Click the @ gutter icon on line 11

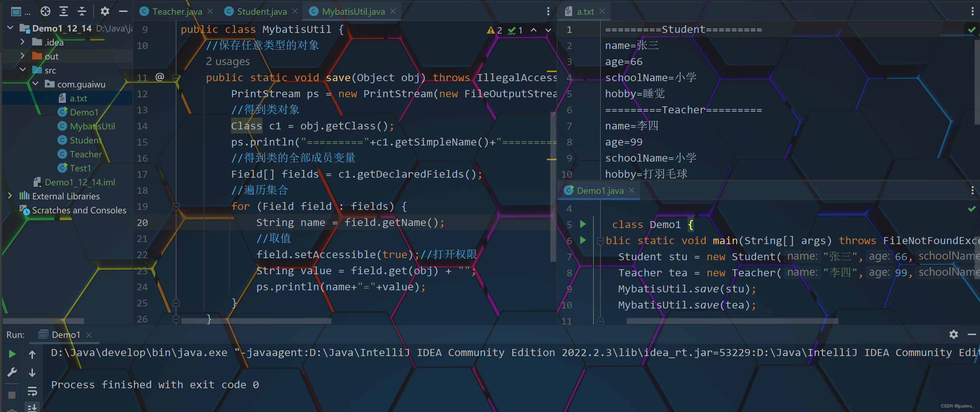click(160, 77)
